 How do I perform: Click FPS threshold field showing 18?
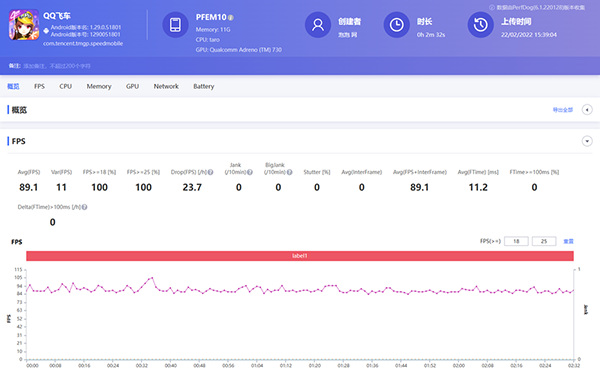pyautogui.click(x=516, y=241)
